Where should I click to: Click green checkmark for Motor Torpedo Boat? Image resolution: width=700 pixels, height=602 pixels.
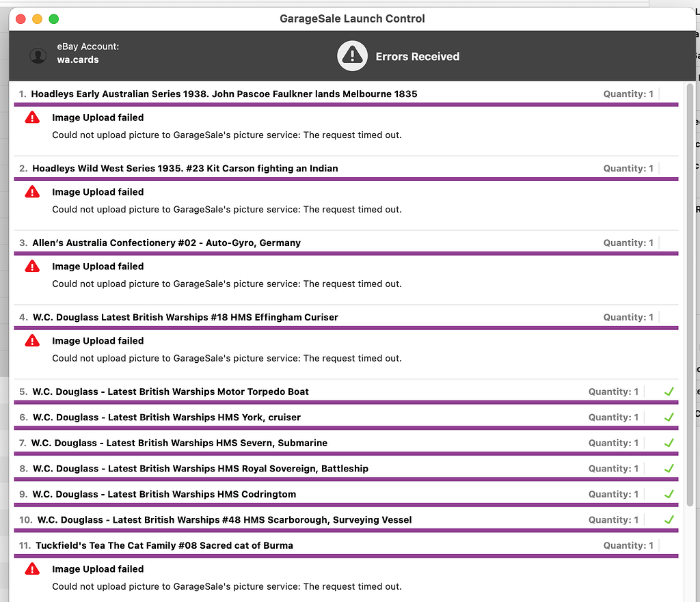tap(669, 392)
